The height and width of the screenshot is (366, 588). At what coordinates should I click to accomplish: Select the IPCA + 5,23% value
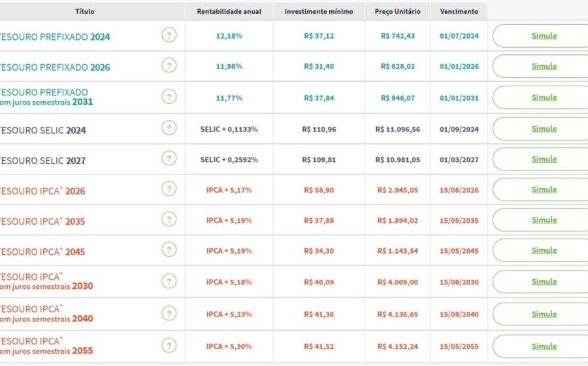click(x=229, y=314)
